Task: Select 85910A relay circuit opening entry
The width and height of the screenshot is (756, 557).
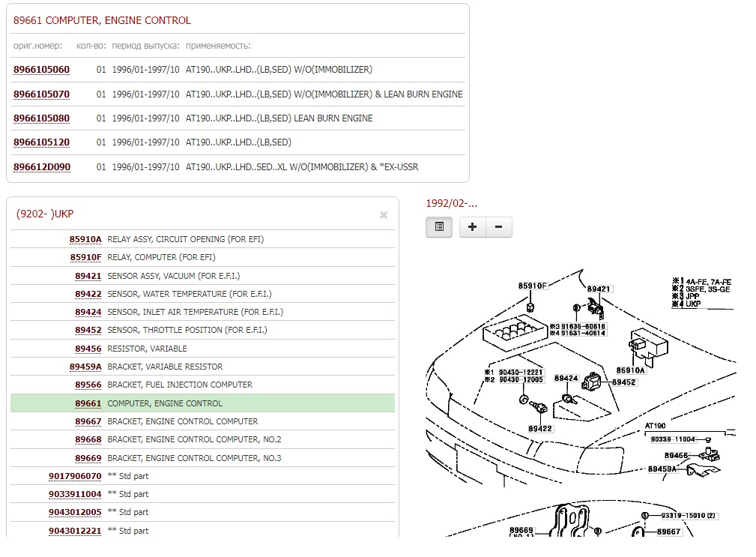Action: [x=85, y=239]
